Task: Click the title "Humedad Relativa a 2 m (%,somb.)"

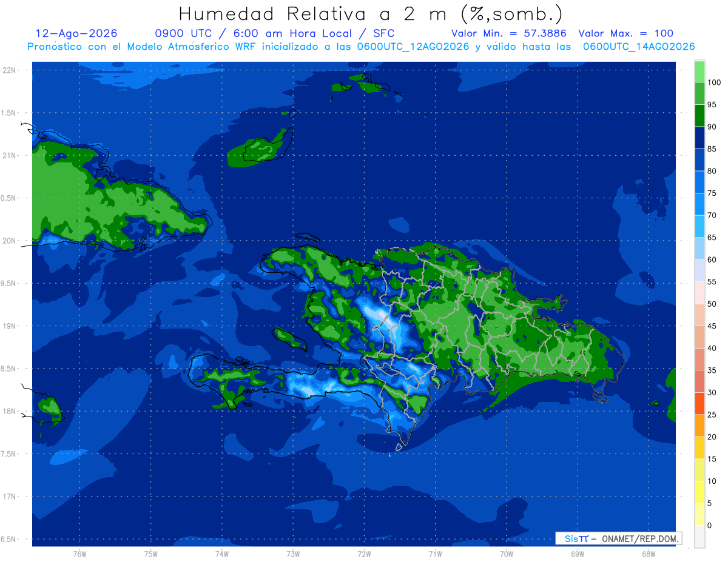Action: 371,13
